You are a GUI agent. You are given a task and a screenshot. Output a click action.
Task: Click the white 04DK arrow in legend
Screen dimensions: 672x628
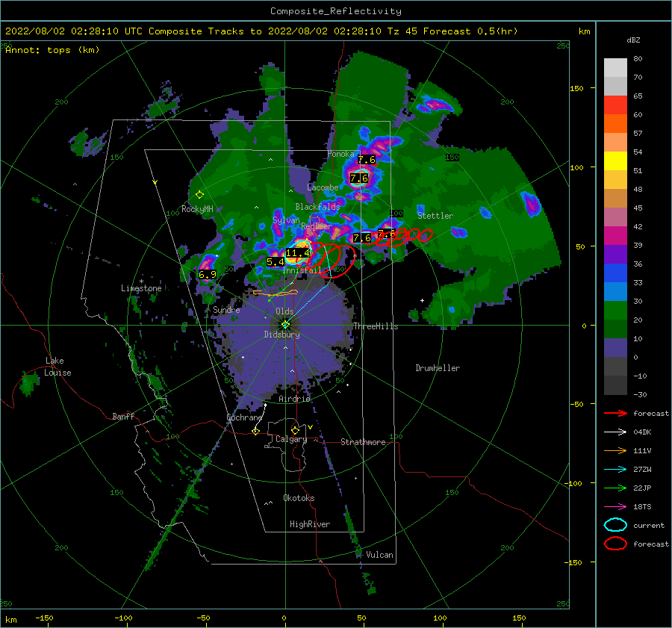point(615,432)
